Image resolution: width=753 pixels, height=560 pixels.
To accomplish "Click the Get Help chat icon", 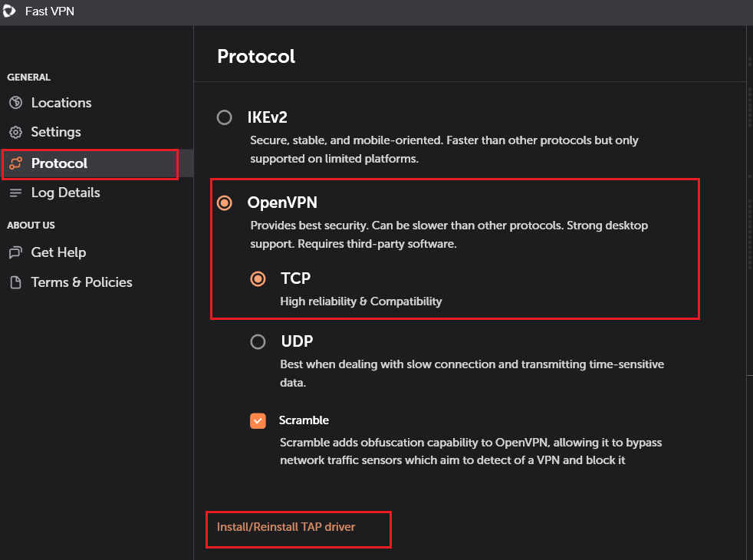I will point(15,252).
